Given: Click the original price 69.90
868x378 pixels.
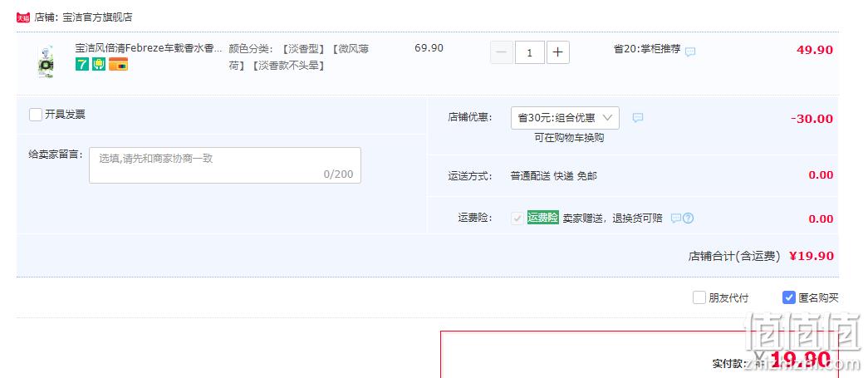Looking at the screenshot, I should click(x=429, y=48).
